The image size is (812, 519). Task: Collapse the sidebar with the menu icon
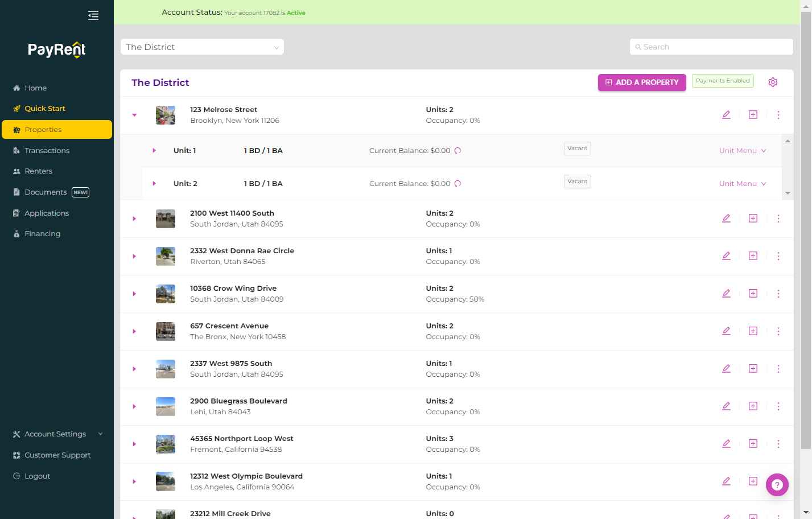pyautogui.click(x=93, y=15)
